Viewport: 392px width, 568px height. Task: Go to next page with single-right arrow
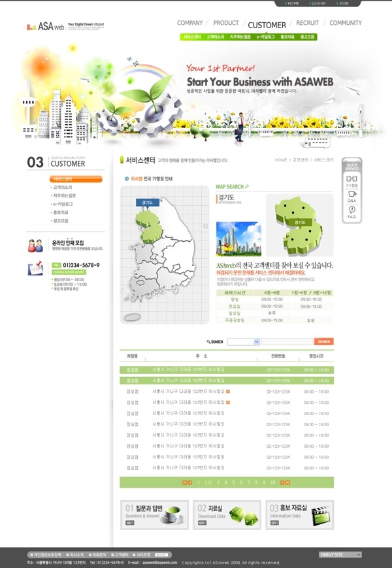point(282,482)
